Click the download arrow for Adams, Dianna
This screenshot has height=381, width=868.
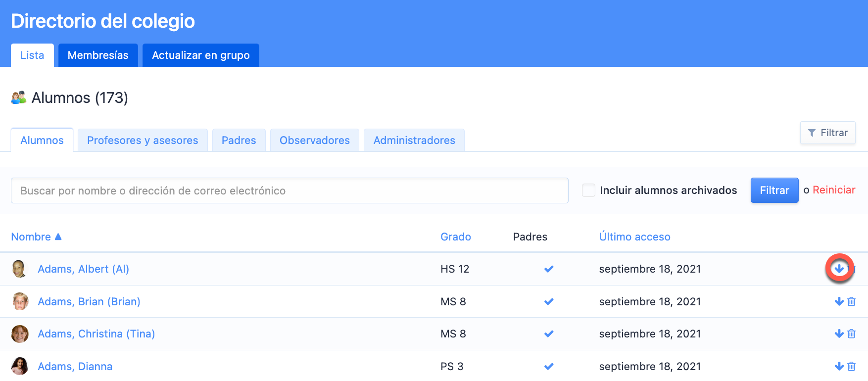tap(839, 366)
